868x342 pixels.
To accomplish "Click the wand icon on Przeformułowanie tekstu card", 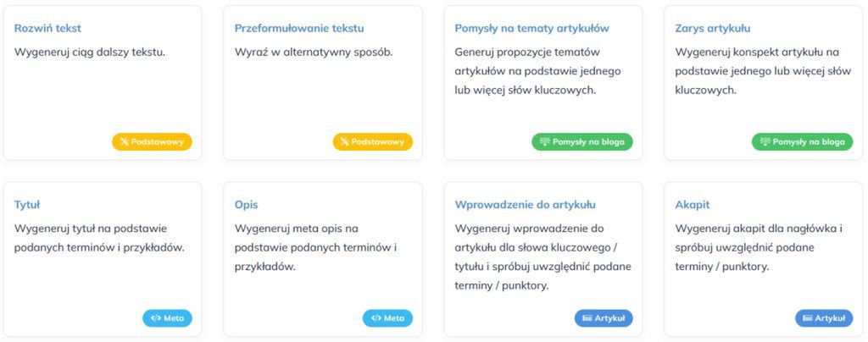I will pyautogui.click(x=345, y=142).
